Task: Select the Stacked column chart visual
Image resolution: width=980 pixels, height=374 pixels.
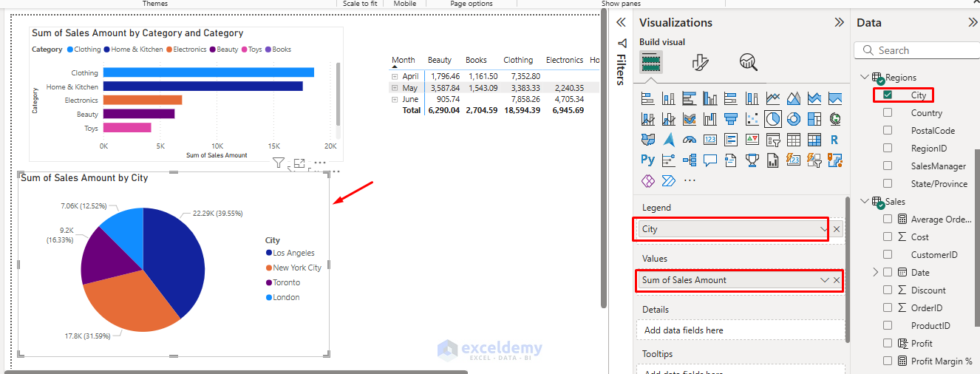Action: pos(669,98)
